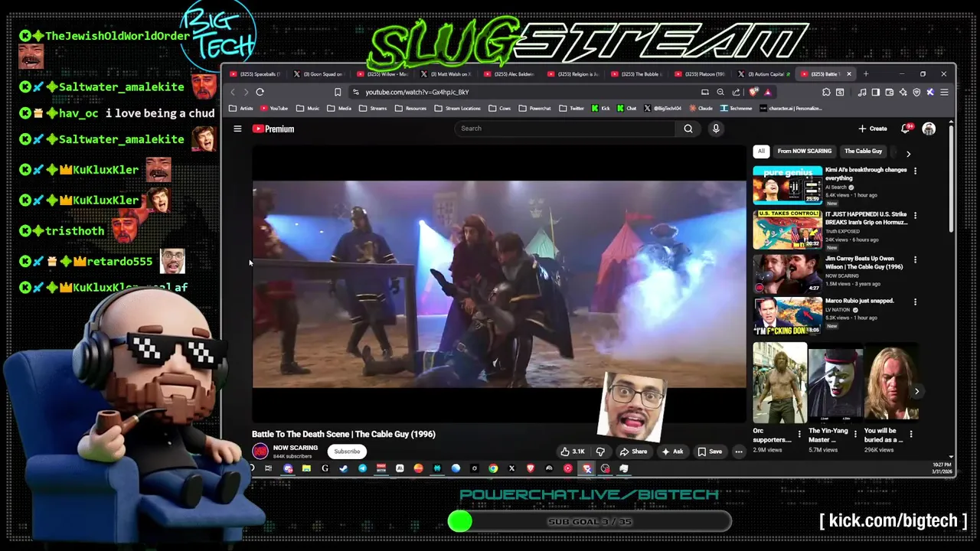Open Jim Carrey Beats Up Owen Wilson thumbnail

788,273
